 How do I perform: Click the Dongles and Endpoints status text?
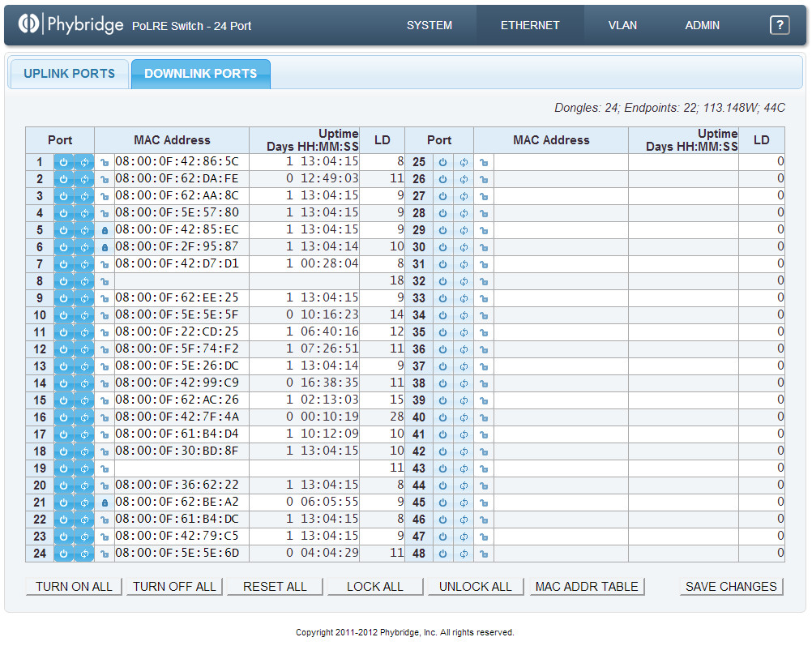(669, 108)
